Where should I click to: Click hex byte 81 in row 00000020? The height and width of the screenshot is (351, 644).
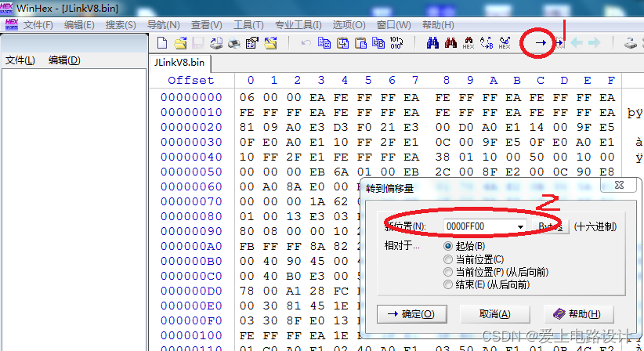tap(247, 127)
